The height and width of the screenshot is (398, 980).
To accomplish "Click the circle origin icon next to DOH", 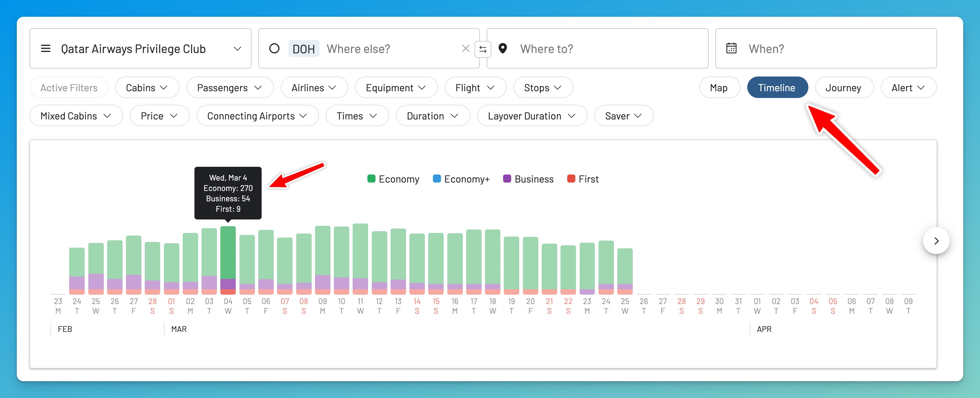I will 274,49.
